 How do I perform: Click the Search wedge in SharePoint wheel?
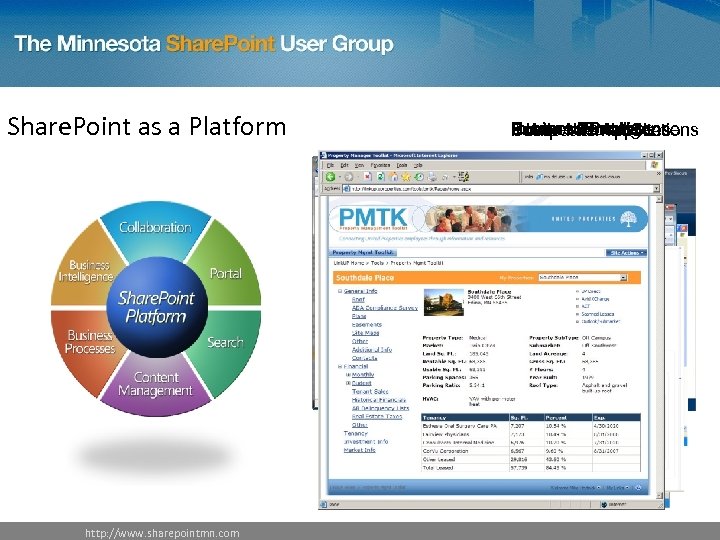tap(225, 343)
